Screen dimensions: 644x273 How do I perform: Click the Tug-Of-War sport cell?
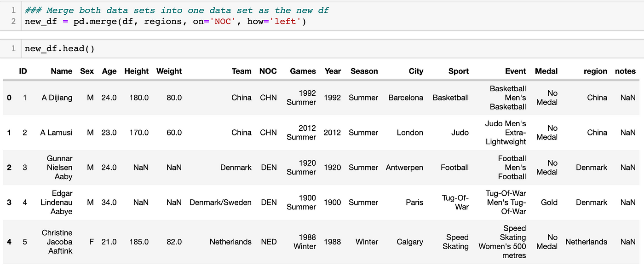click(455, 203)
